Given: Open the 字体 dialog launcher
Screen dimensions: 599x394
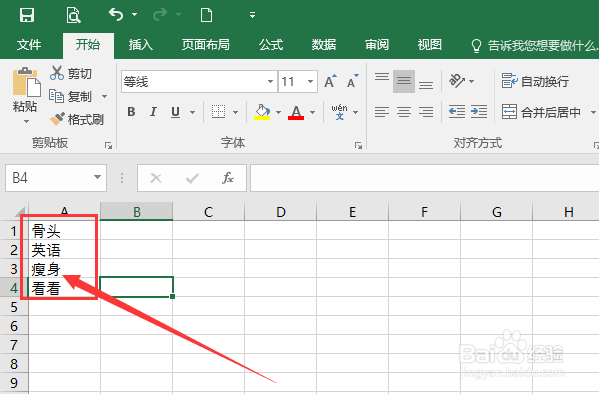Looking at the screenshot, I should (x=358, y=145).
